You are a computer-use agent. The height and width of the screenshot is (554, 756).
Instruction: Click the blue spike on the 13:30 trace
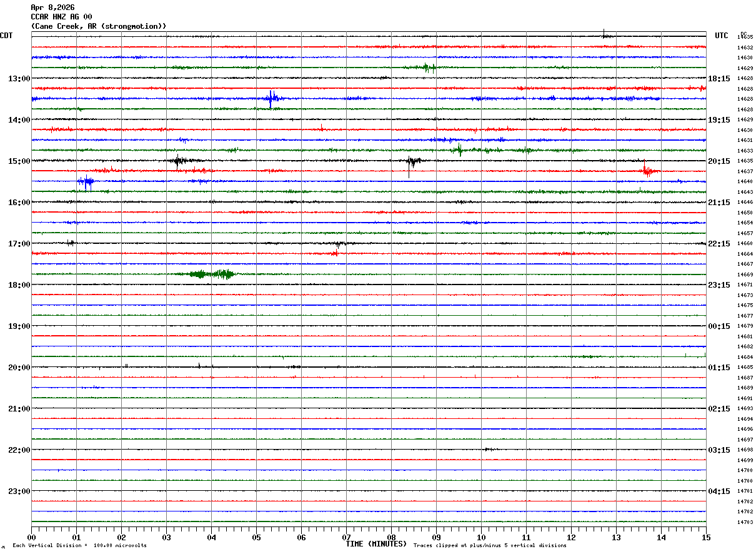coord(271,98)
